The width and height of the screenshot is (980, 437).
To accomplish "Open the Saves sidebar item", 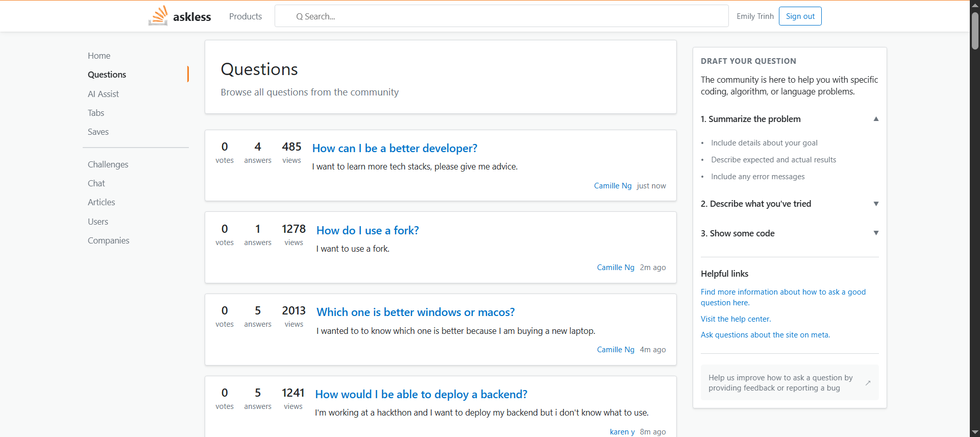I will pyautogui.click(x=98, y=132).
